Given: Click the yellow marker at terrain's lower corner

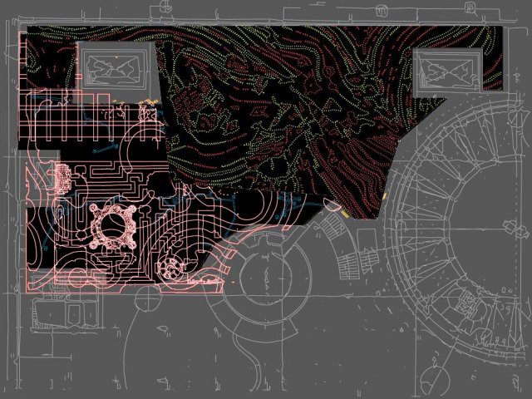Looking at the screenshot, I should click(342, 213).
